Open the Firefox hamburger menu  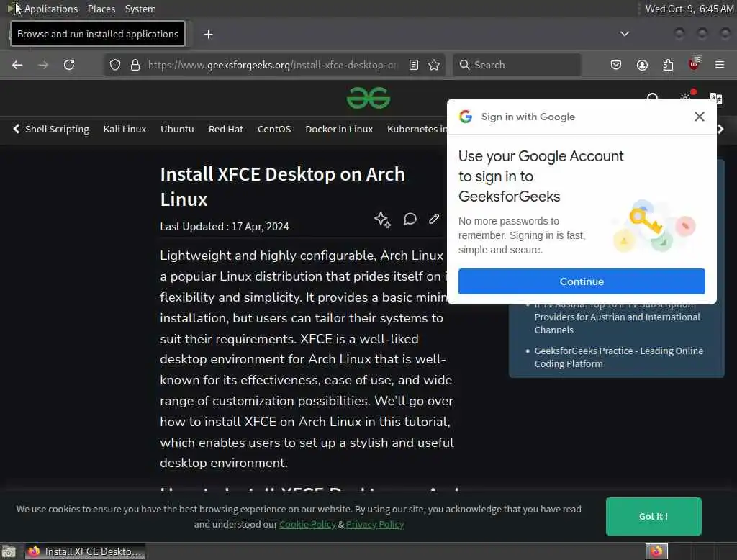(x=720, y=65)
